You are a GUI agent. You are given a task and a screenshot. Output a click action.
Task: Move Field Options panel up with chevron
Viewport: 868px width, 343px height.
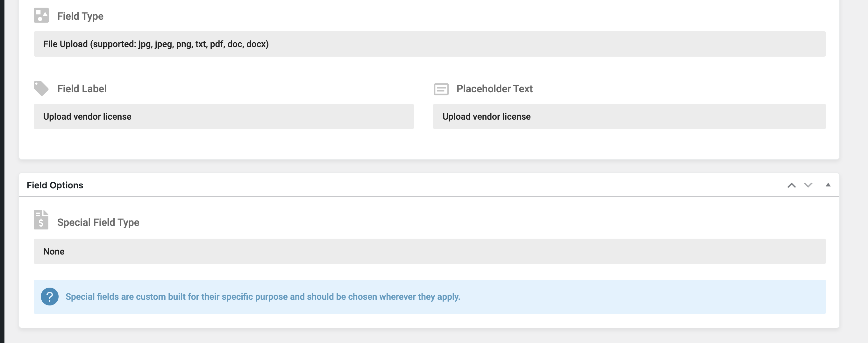[x=792, y=185]
